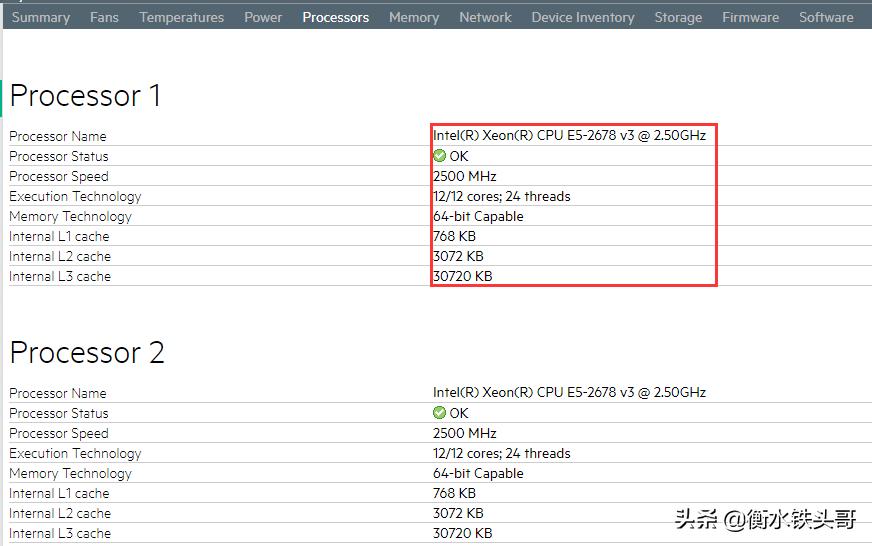Screen dimensions: 872x546
Task: Open the Memory tab
Action: (414, 18)
